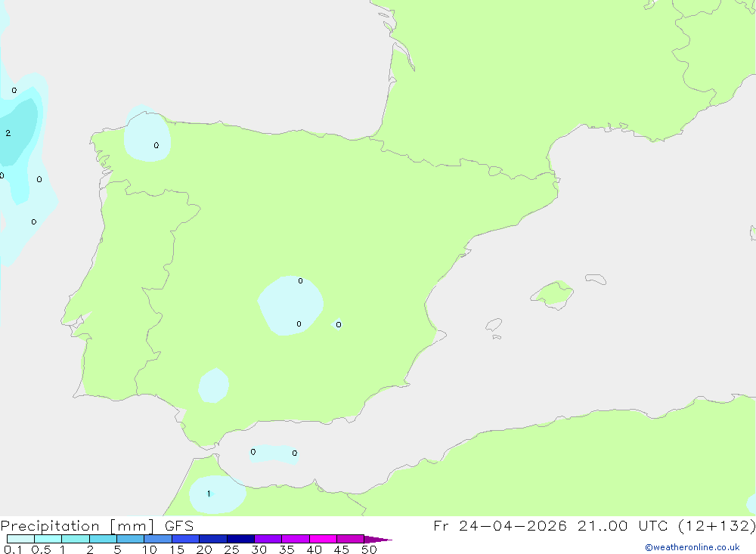Click the legend scale value '0.1'
Viewport: 756px width, 554px height.
(13, 549)
